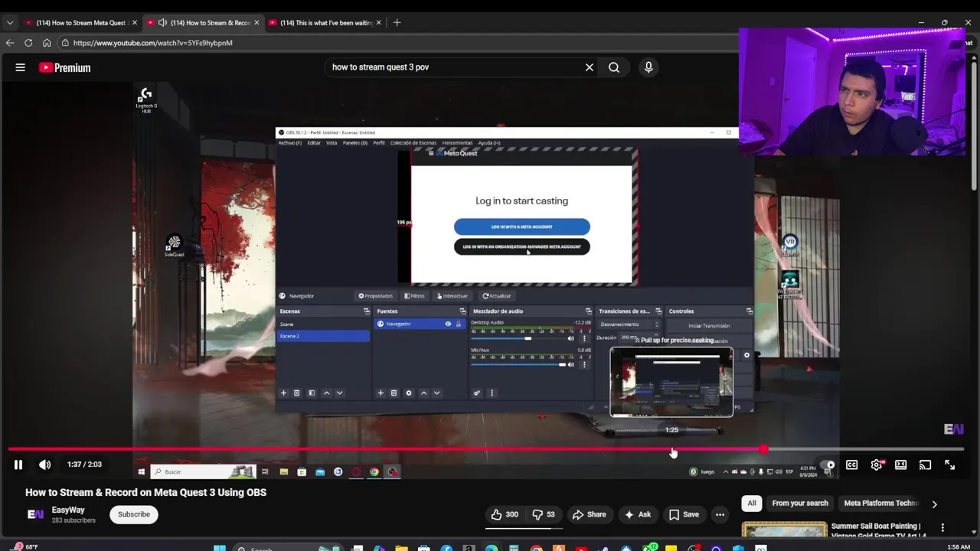Select the From your search chip
The height and width of the screenshot is (551, 980).
(x=800, y=504)
